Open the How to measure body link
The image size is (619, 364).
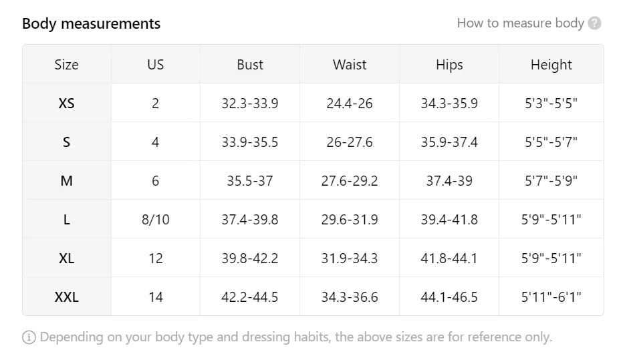[520, 23]
